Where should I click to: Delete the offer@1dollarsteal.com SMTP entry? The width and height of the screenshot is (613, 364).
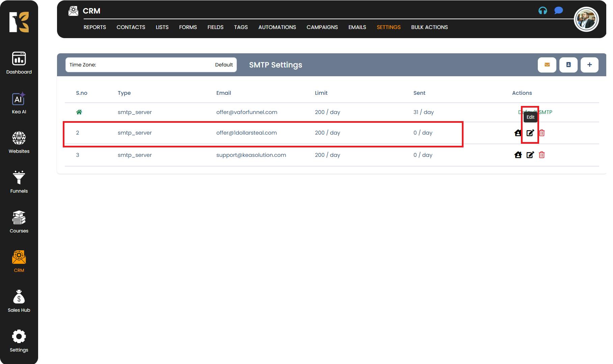542,133
